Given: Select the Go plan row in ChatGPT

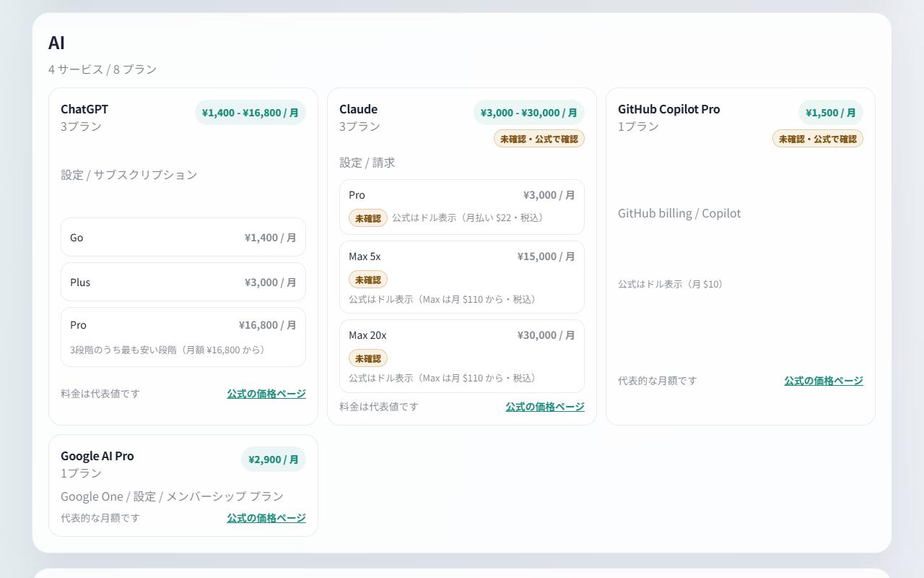Looking at the screenshot, I should coord(183,237).
